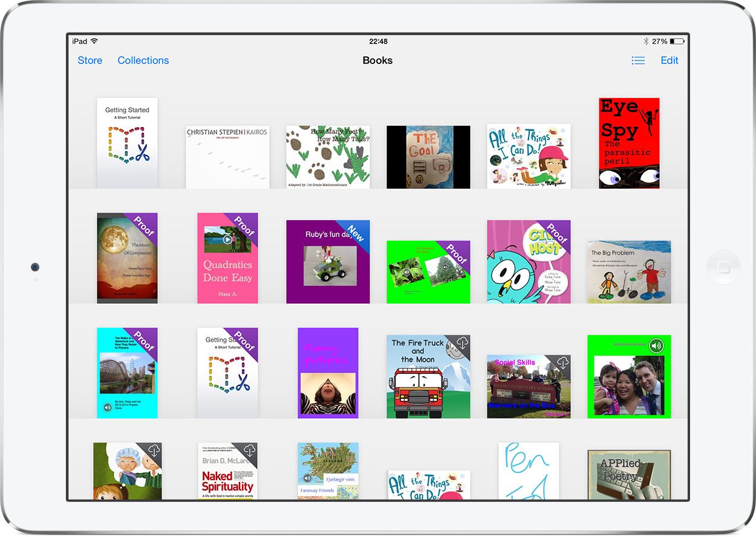
Task: Tap the battery indicator in status bar
Action: 677,41
